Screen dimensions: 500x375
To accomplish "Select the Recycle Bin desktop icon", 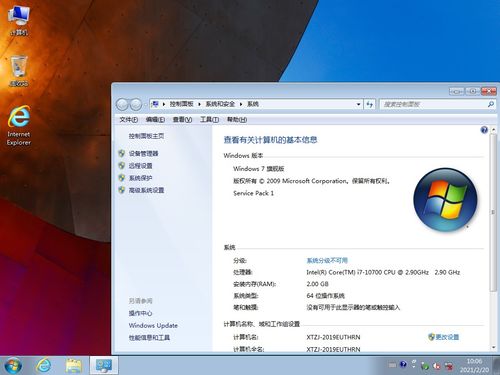I will coord(19,71).
